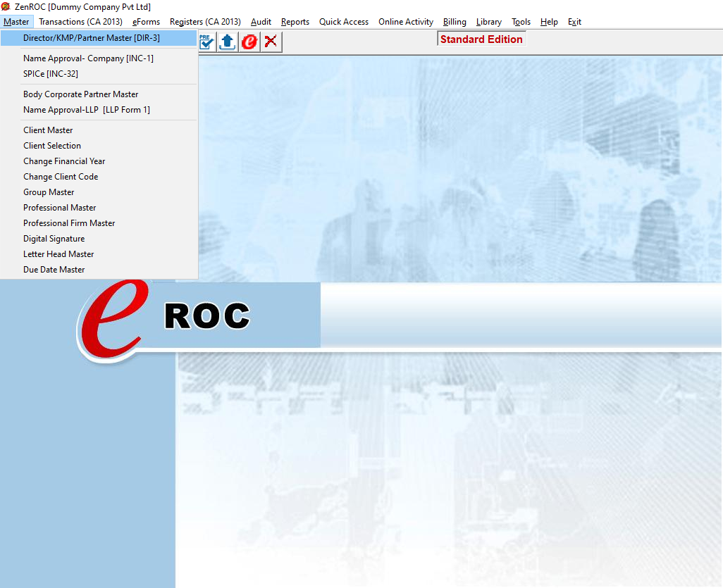Open the Help menu
The height and width of the screenshot is (588, 723).
549,22
